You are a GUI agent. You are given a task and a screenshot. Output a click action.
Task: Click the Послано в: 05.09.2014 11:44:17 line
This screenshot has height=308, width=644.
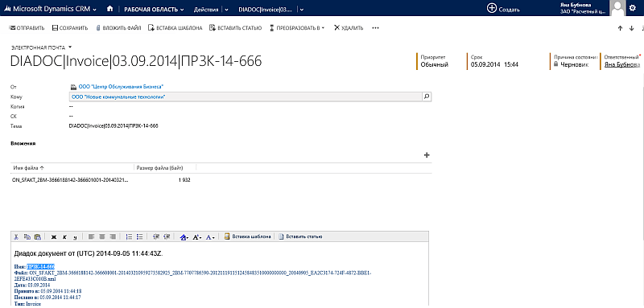(47, 297)
